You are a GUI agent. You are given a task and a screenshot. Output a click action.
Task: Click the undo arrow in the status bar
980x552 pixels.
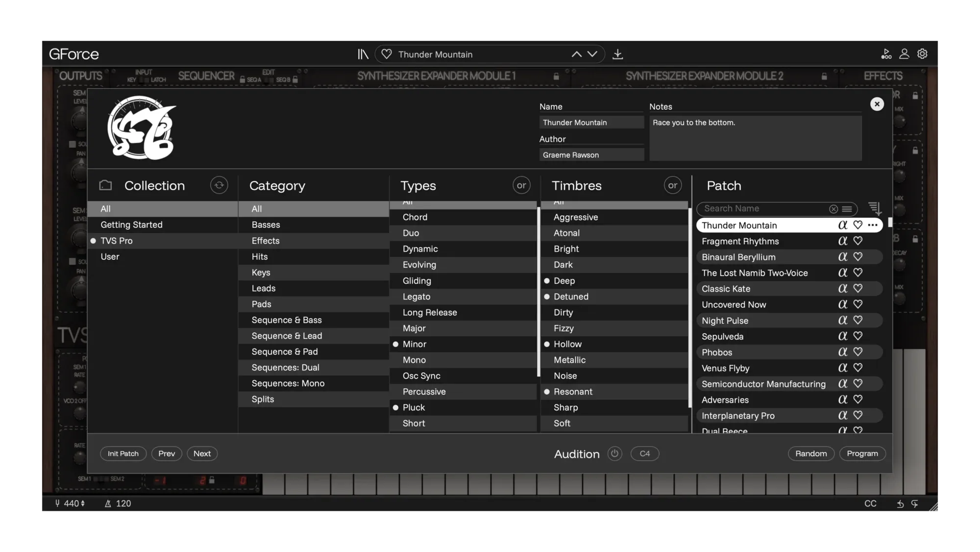point(900,504)
